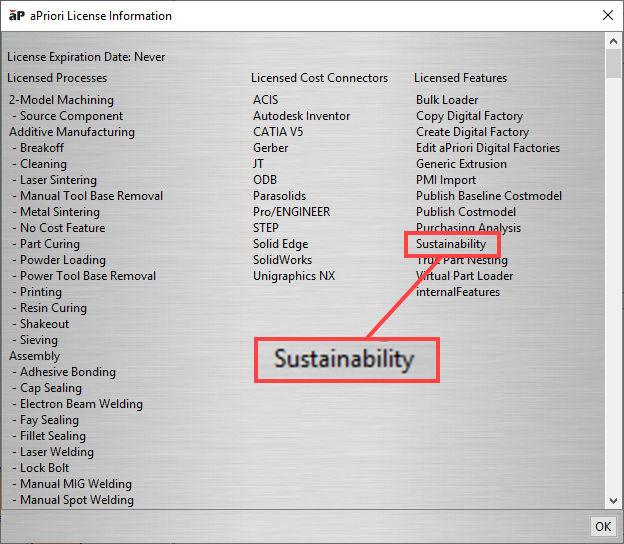Select the SolidWorks connector
624x544 pixels.
point(283,260)
